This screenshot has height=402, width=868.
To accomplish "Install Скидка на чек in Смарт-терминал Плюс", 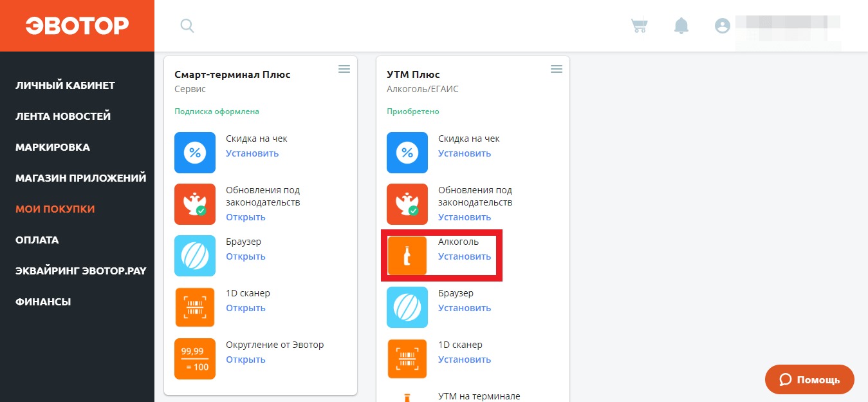I will coord(252,153).
